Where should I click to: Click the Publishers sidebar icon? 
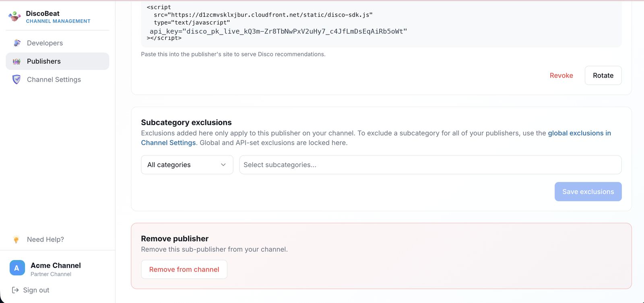17,61
